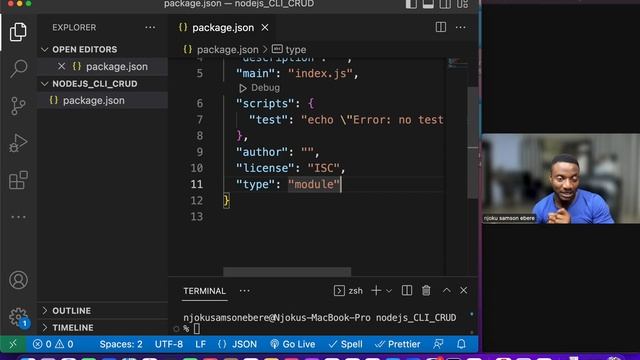Open the notifications bell
The image size is (640, 360).
[x=461, y=344]
